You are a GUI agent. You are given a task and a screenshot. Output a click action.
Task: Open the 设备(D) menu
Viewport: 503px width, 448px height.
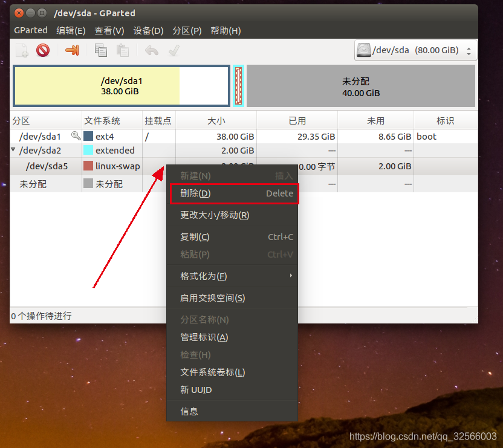pyautogui.click(x=148, y=30)
